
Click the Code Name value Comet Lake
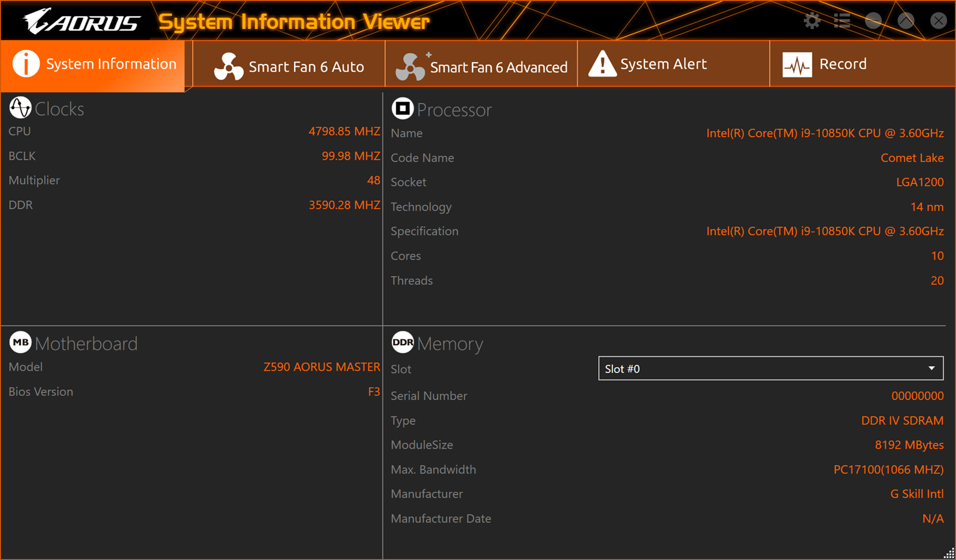912,158
